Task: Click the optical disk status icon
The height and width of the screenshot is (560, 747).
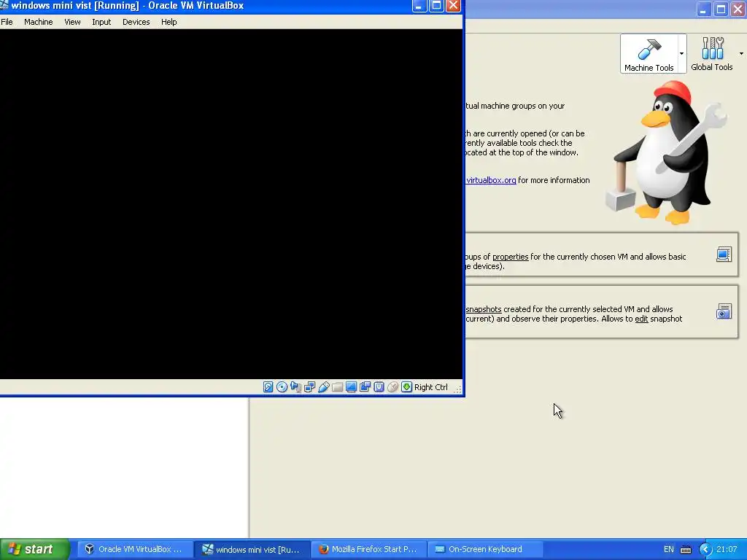Action: [282, 387]
